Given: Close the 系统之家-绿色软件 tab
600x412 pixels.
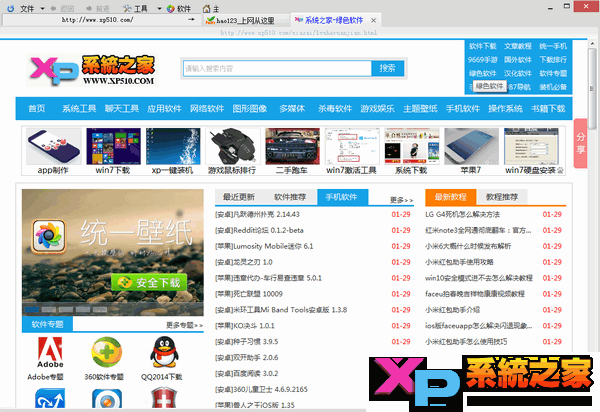Looking at the screenshot, I should coord(373,20).
